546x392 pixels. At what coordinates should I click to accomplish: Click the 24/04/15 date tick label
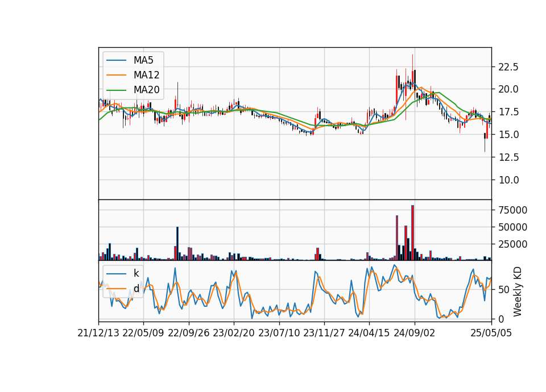(x=369, y=333)
